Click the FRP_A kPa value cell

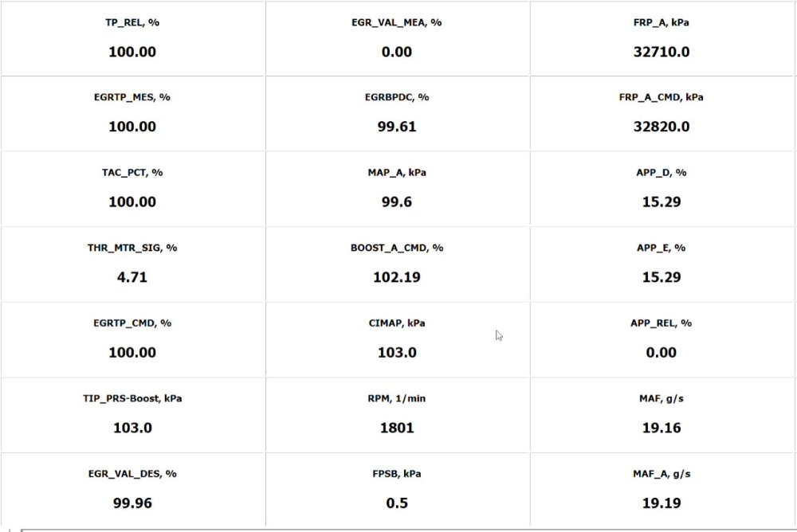(662, 38)
